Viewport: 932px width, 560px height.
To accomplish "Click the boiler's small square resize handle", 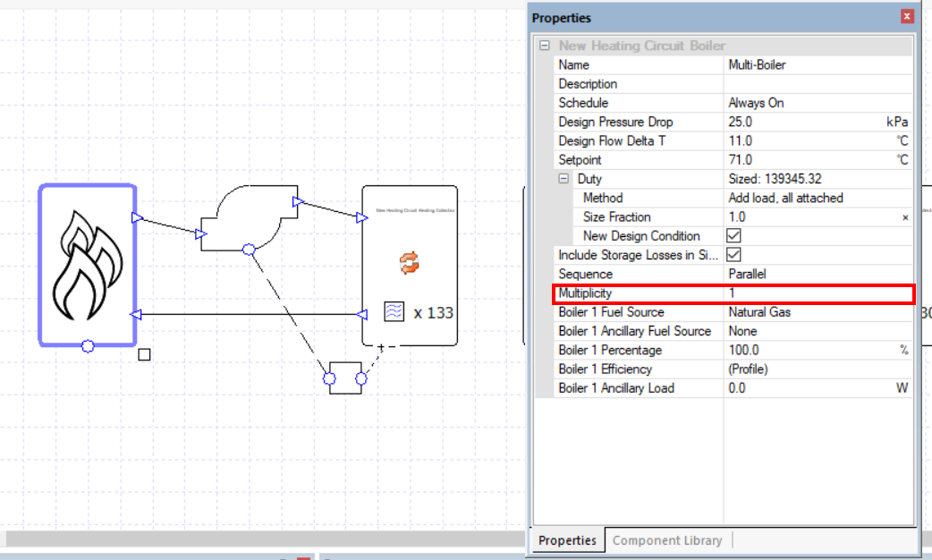I will point(144,355).
